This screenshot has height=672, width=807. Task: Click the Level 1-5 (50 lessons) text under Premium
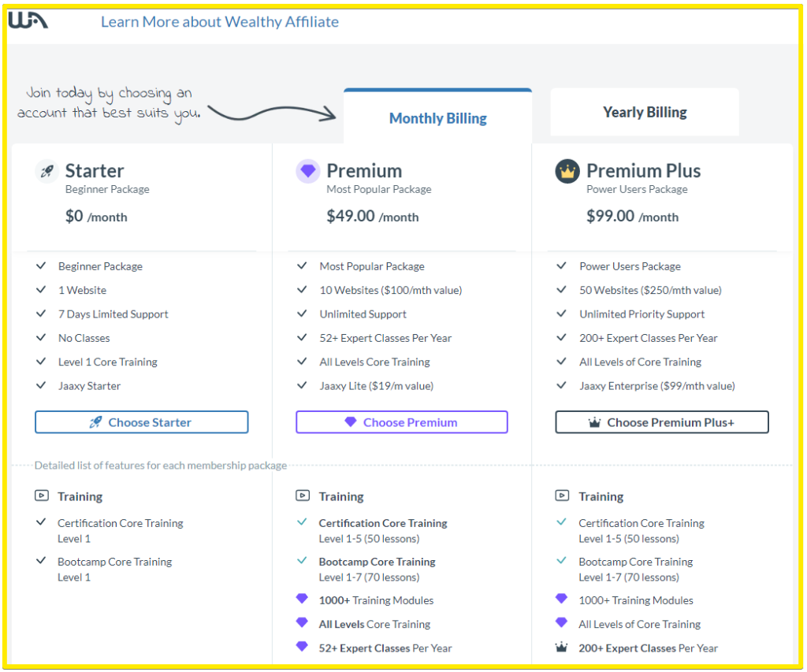[369, 539]
